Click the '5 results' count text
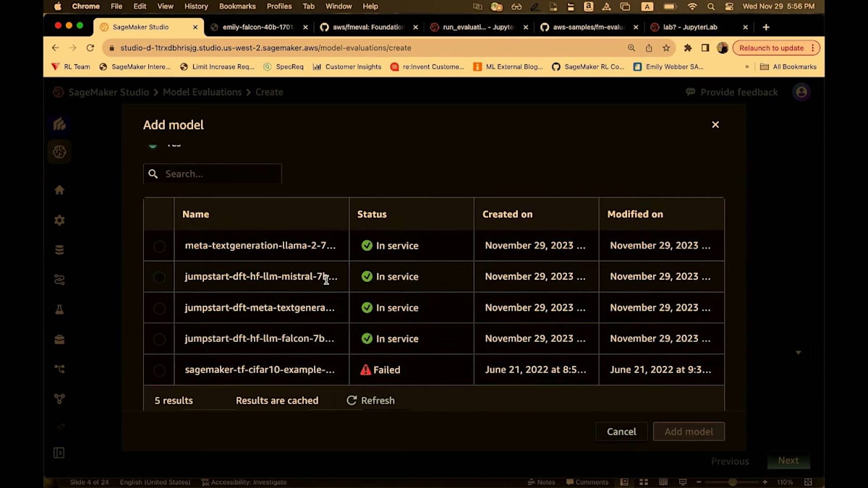Image resolution: width=868 pixels, height=488 pixels. coord(174,401)
